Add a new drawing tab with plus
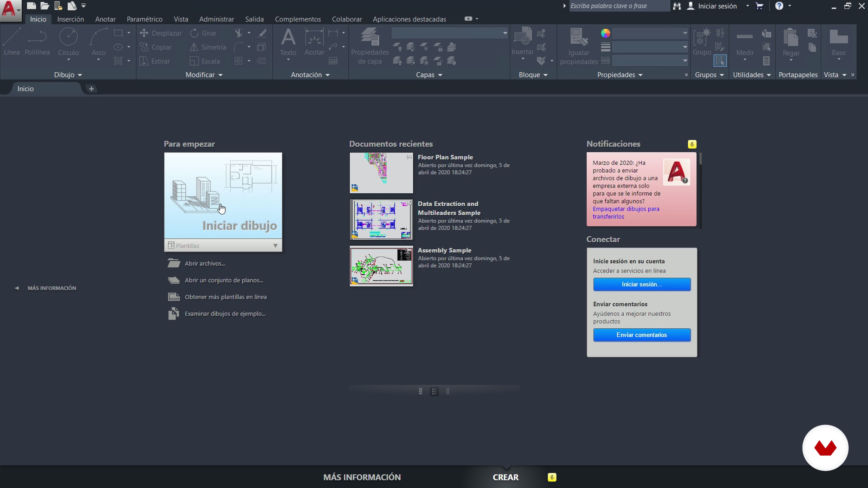The image size is (868, 488). pos(91,89)
